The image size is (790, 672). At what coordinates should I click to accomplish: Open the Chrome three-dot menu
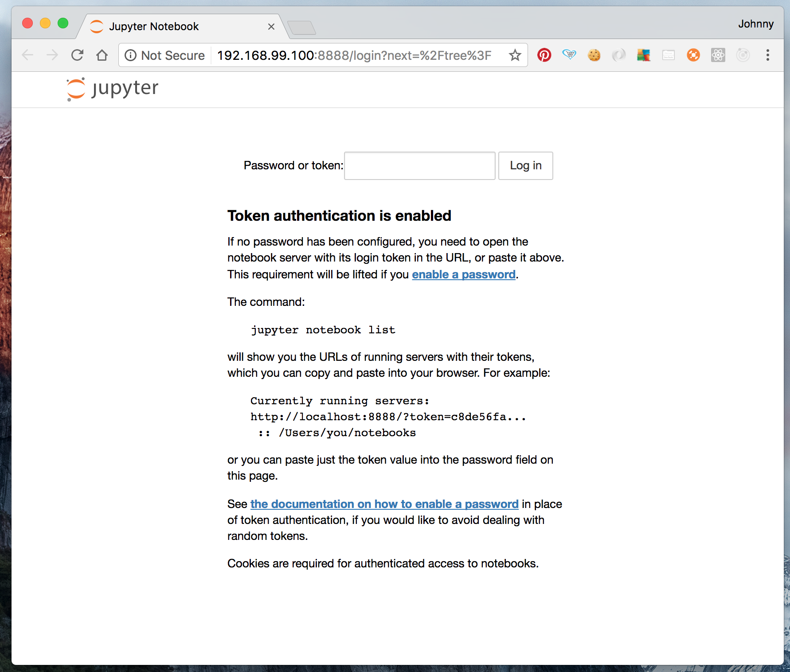click(x=768, y=55)
